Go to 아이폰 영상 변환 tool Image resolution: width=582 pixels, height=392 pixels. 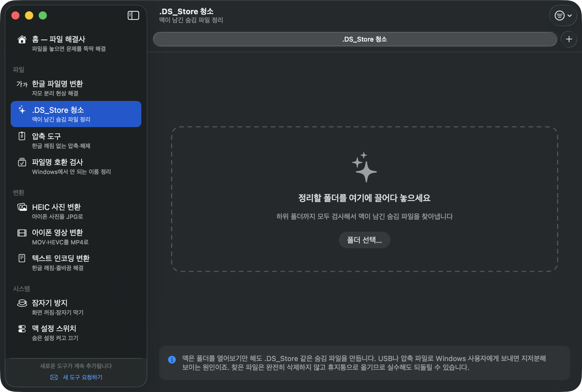tap(76, 237)
